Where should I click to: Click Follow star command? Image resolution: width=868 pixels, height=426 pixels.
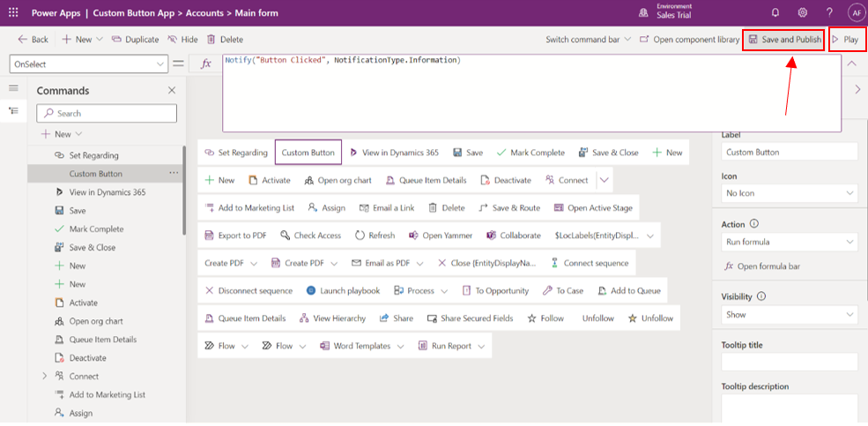click(x=545, y=318)
